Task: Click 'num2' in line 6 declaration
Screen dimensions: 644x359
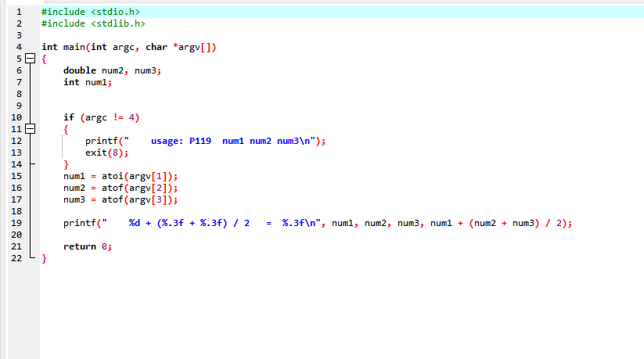Action: tap(113, 70)
